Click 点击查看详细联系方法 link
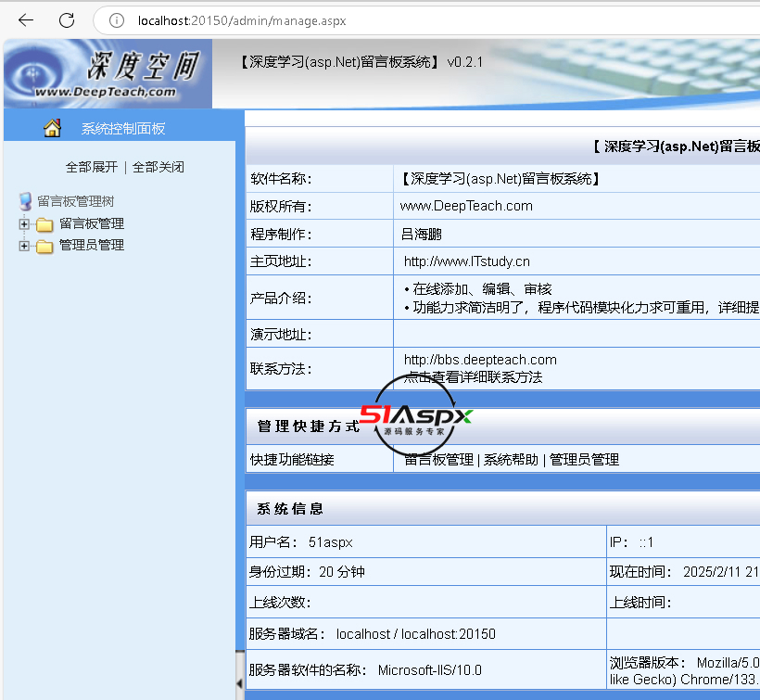Viewport: 760px width, 700px height. (473, 377)
